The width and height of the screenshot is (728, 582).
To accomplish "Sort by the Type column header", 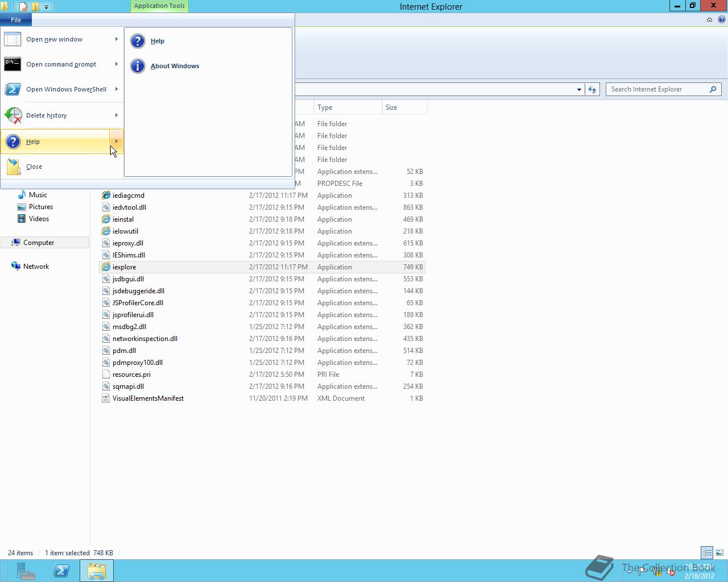I will point(348,107).
